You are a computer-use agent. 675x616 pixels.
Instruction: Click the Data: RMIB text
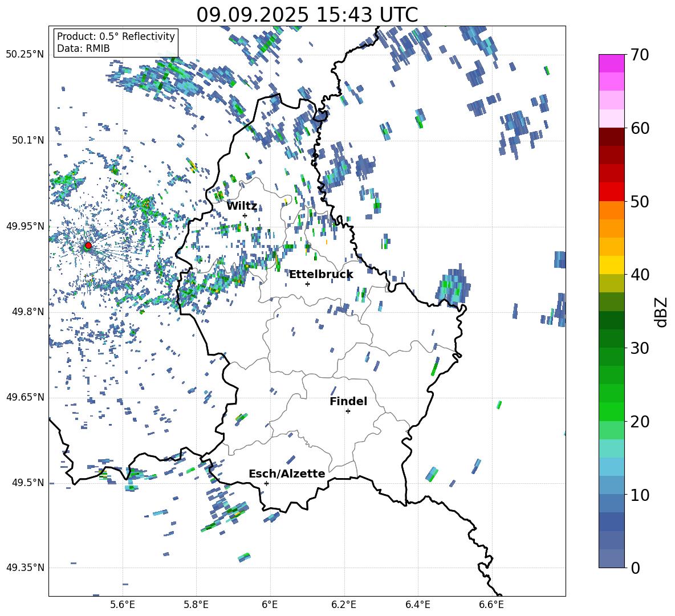tap(83, 48)
